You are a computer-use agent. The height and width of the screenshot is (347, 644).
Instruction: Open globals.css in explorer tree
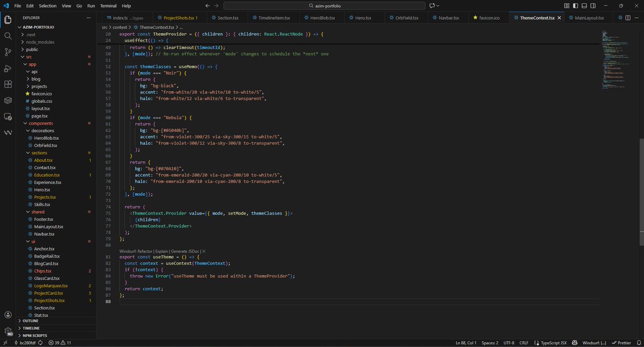tap(41, 101)
